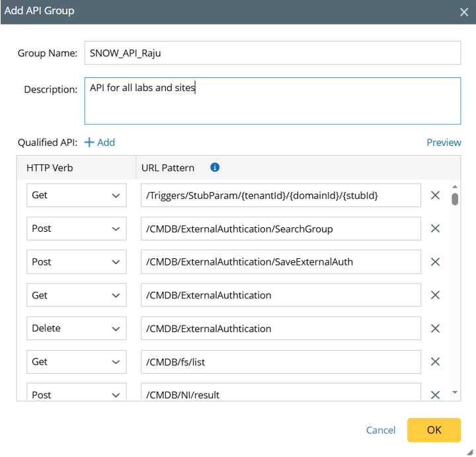Viewport: 476px width, 457px height.
Task: Close the Add API Group dialog
Action: [464, 11]
